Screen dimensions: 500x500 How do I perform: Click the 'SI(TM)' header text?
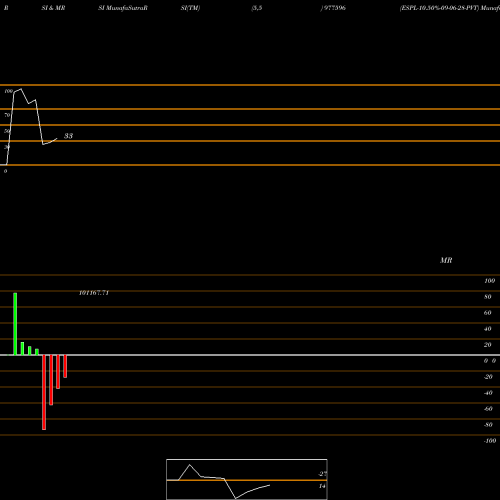190,8
